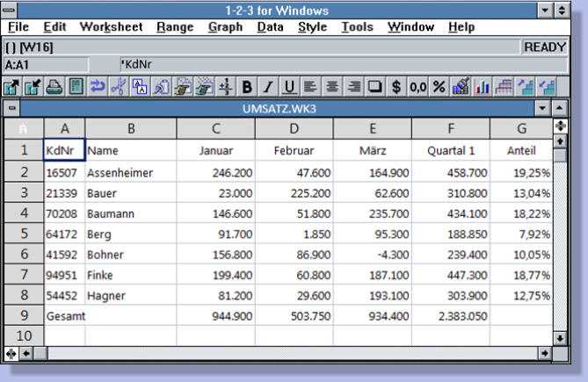Toggle underline formatting
This screenshot has width=588, height=382.
click(x=289, y=87)
